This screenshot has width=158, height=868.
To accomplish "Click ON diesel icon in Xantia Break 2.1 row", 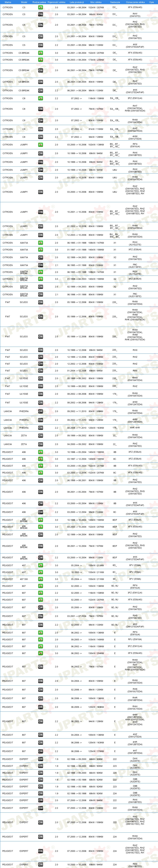I will (x=40, y=295).
